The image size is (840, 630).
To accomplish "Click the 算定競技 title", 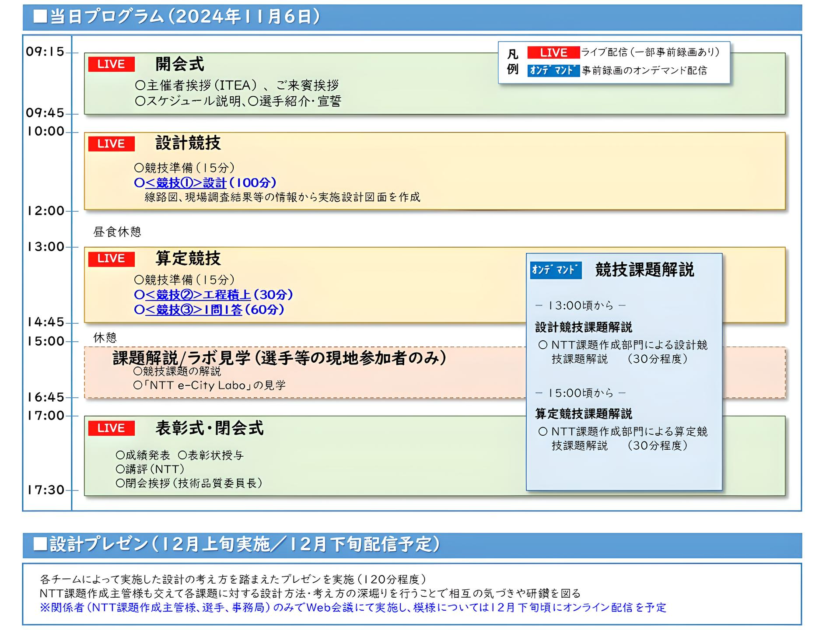I will click(x=188, y=258).
